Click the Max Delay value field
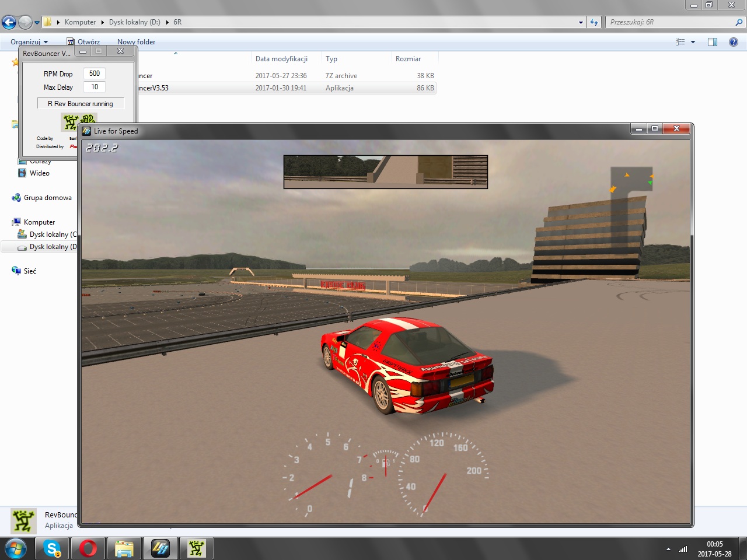 point(95,87)
